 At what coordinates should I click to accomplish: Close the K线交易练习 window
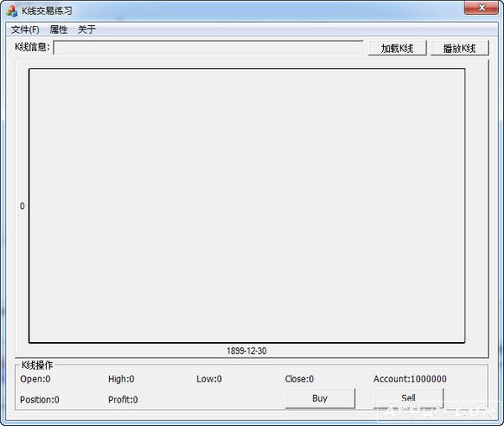pos(481,8)
